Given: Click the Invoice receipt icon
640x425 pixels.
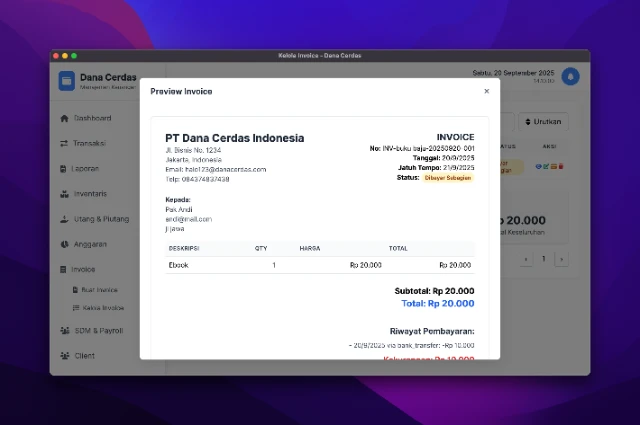Looking at the screenshot, I should (63, 269).
